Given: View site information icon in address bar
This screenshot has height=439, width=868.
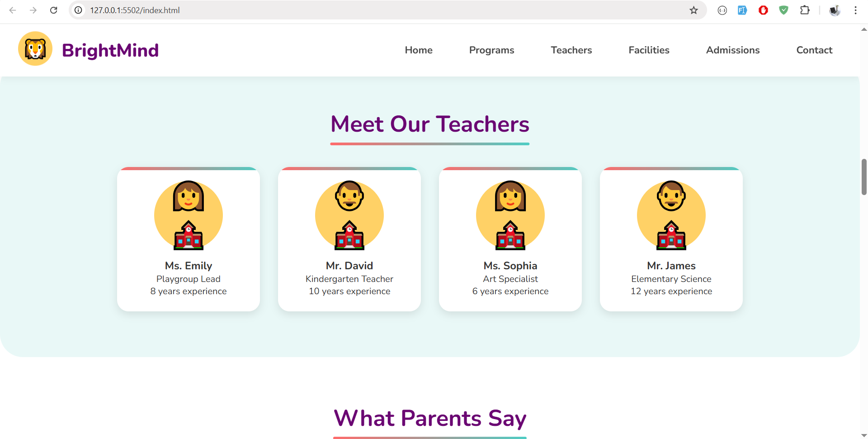Looking at the screenshot, I should click(79, 10).
